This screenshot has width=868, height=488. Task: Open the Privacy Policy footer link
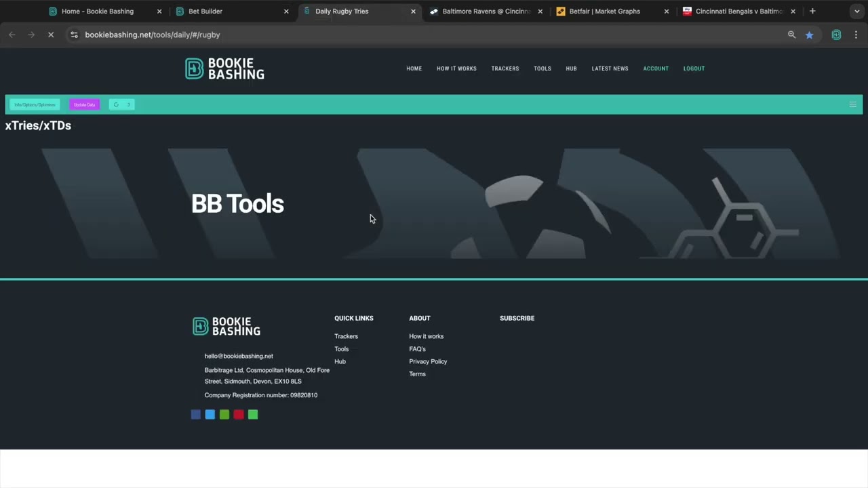428,361
